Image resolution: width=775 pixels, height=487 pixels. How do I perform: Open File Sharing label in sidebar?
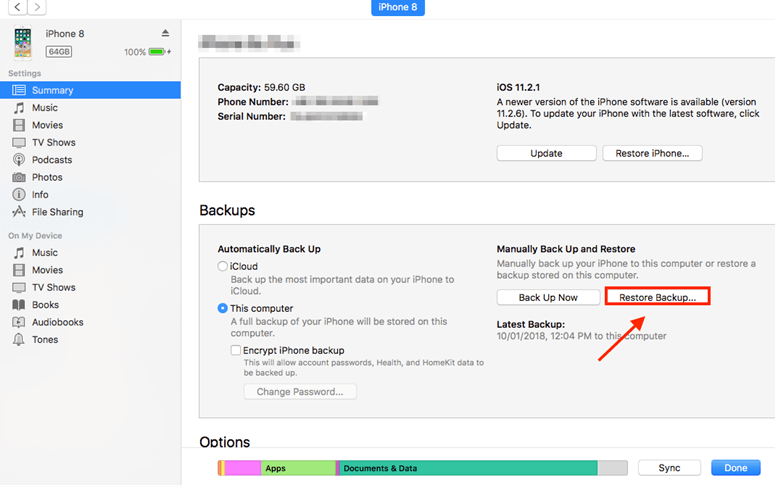coord(57,212)
